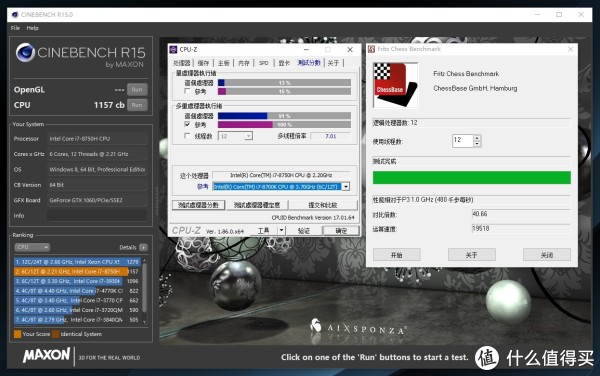Check the thread count checkbox in CPU-Z

click(187, 136)
